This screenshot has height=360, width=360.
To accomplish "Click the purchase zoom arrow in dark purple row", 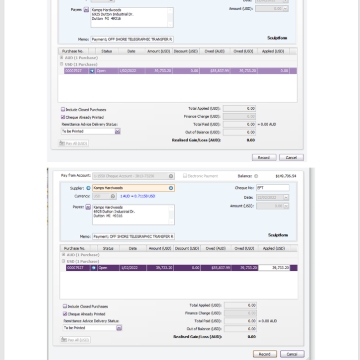I will 94,268.
